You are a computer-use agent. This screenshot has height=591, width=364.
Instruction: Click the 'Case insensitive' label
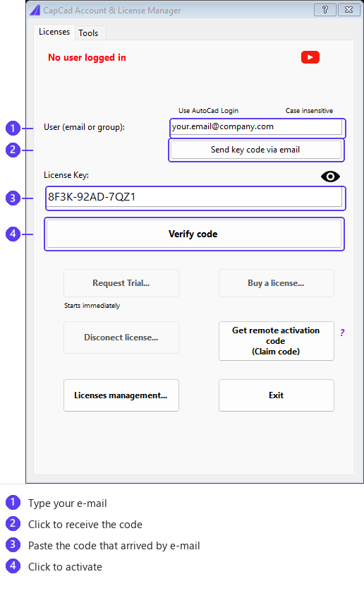point(309,111)
